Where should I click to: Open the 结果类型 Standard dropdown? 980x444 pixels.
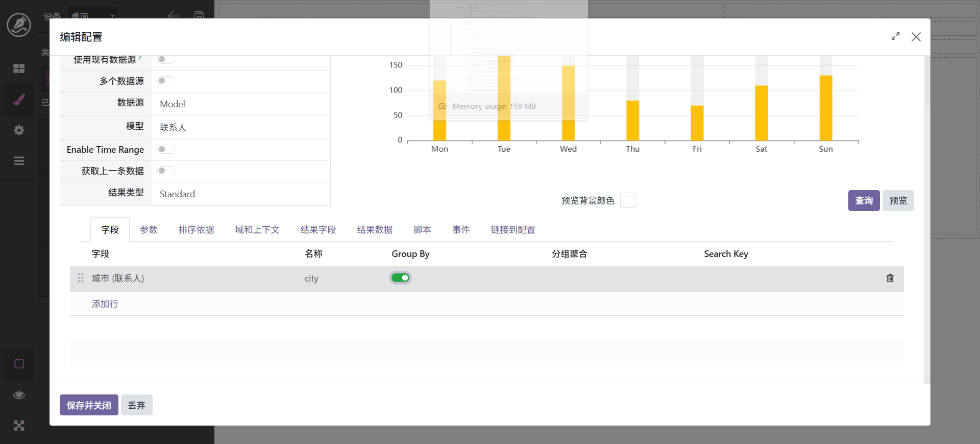pyautogui.click(x=240, y=194)
